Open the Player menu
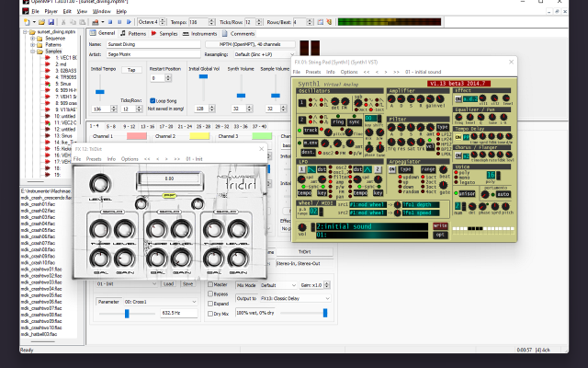588x368 pixels. (x=51, y=11)
